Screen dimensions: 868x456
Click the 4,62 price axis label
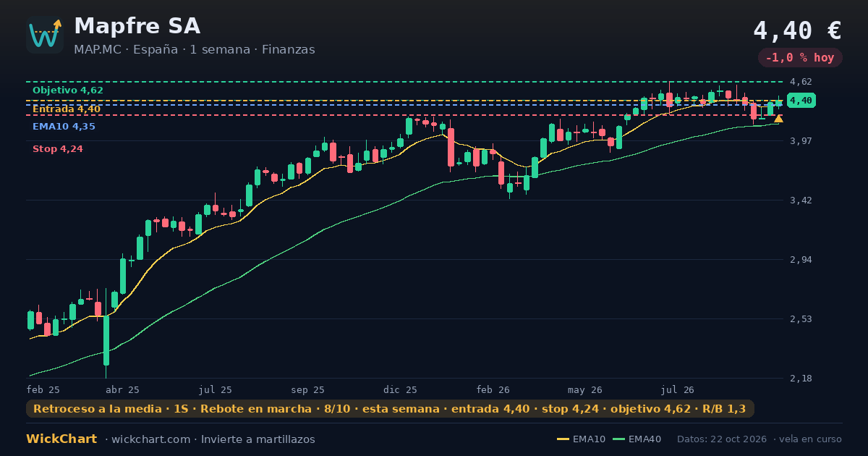coord(801,82)
